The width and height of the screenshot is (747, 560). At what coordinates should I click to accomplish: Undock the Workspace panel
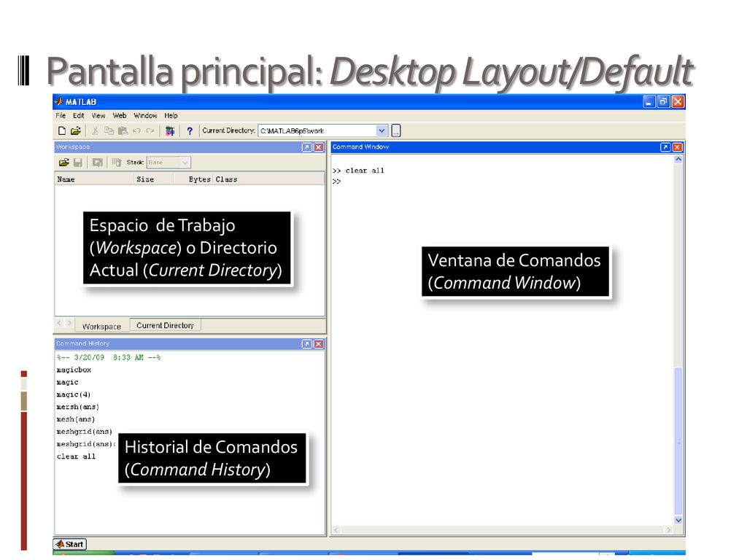pyautogui.click(x=307, y=147)
